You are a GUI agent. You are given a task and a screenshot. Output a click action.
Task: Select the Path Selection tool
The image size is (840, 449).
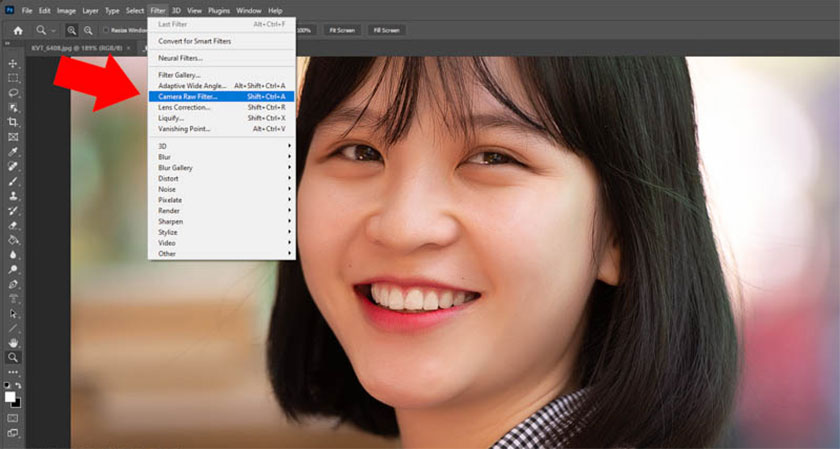coord(13,313)
